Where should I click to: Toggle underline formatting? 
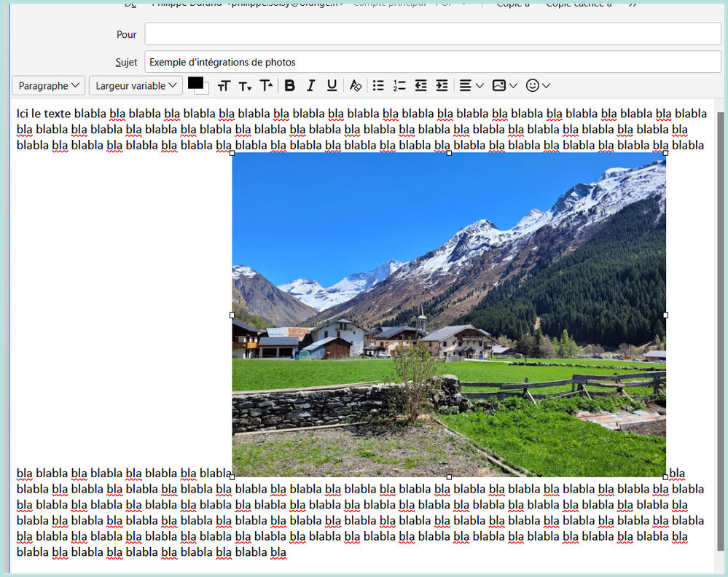point(332,86)
